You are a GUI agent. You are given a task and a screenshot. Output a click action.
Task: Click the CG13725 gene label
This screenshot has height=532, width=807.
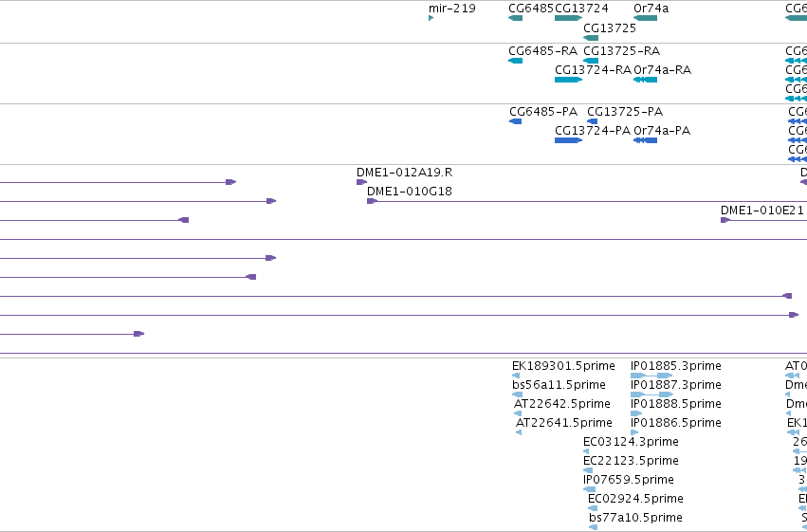pos(610,28)
